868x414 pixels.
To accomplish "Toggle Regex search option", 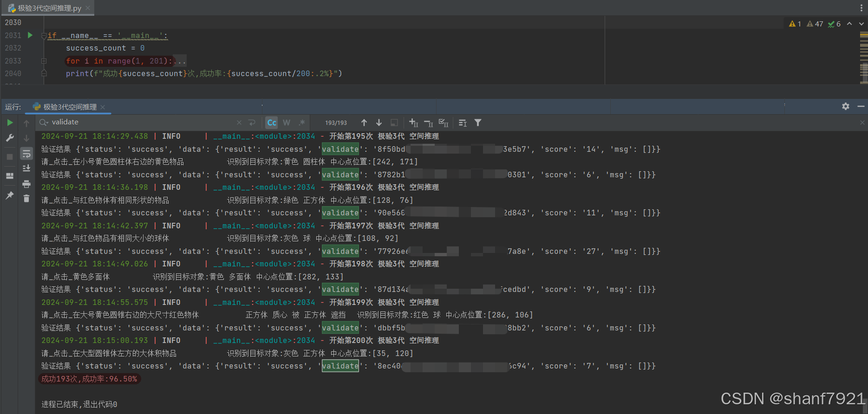I will pos(302,123).
